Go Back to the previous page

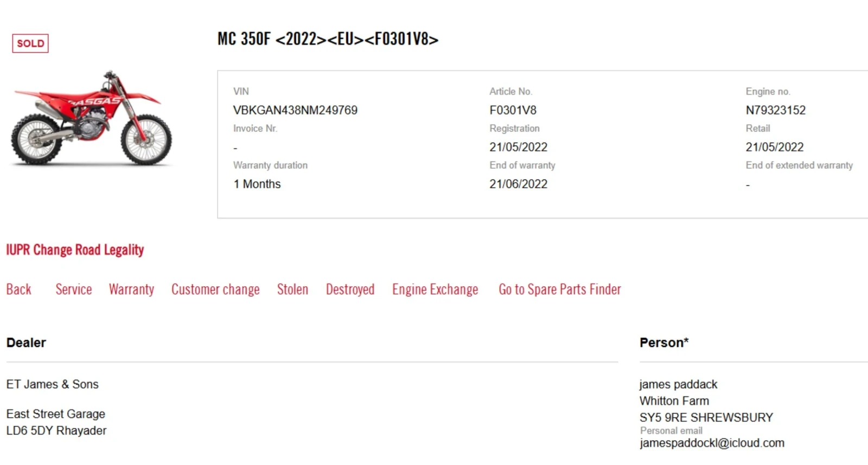(19, 289)
